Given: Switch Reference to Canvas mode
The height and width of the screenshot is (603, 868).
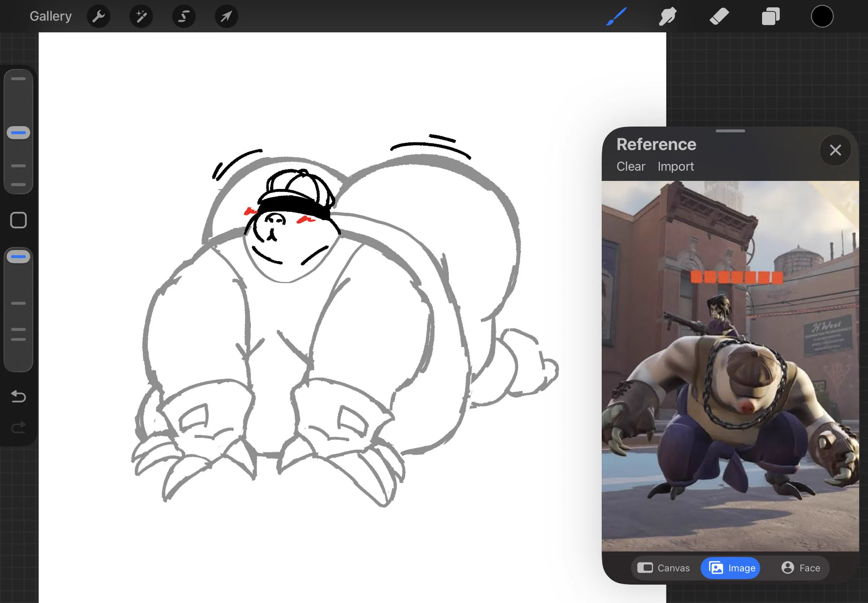Looking at the screenshot, I should (664, 568).
